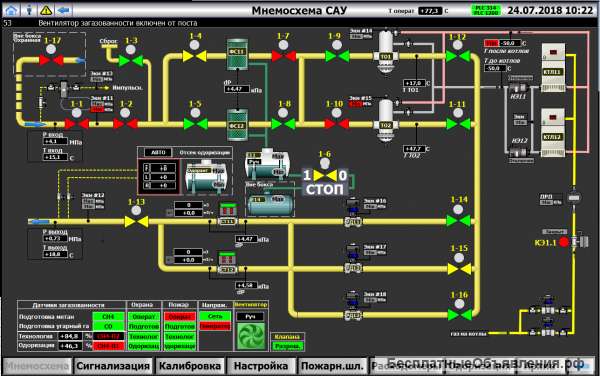Viewport: 600px width, 376px height.
Task: Open the yellow warning triangle icon
Action: (x=46, y=10)
